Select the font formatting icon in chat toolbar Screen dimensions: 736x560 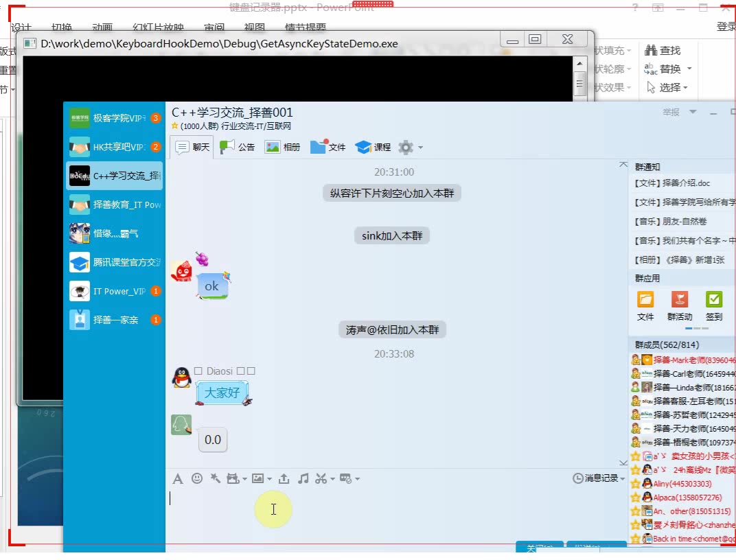179,479
